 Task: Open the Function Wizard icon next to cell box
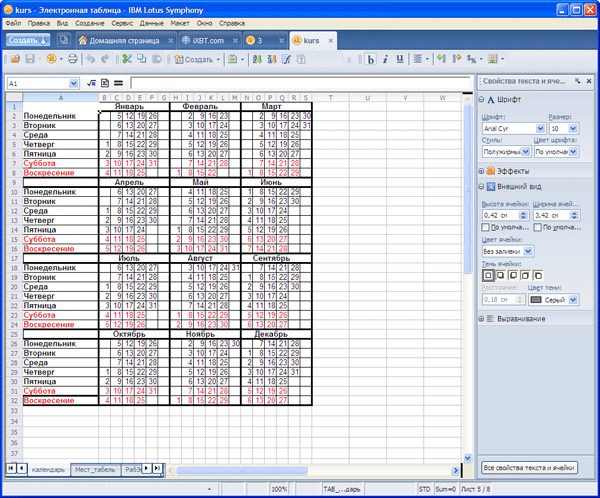(x=91, y=83)
